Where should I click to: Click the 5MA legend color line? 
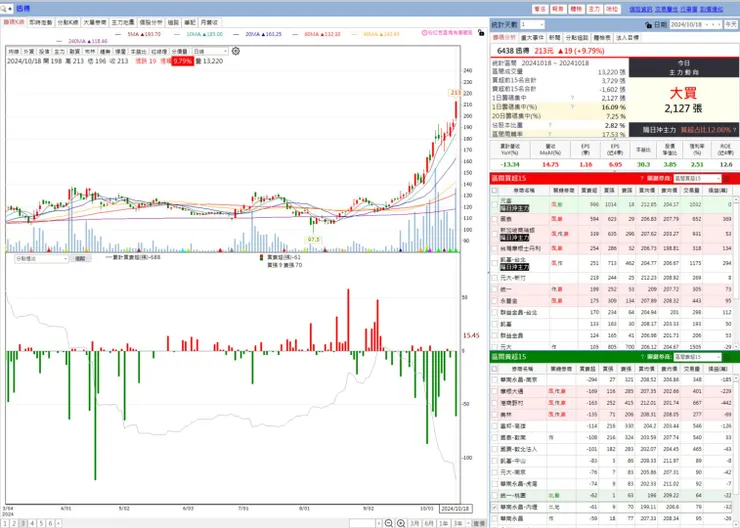pyautogui.click(x=118, y=34)
